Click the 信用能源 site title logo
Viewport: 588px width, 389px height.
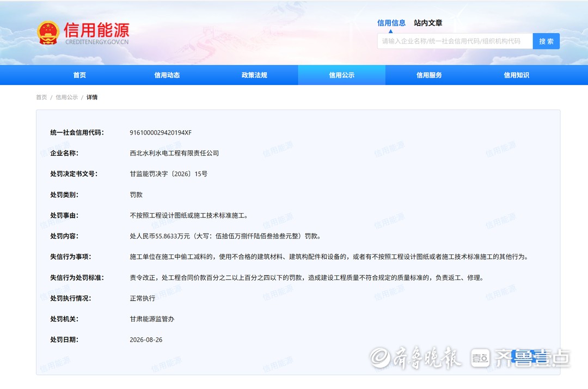click(x=96, y=30)
